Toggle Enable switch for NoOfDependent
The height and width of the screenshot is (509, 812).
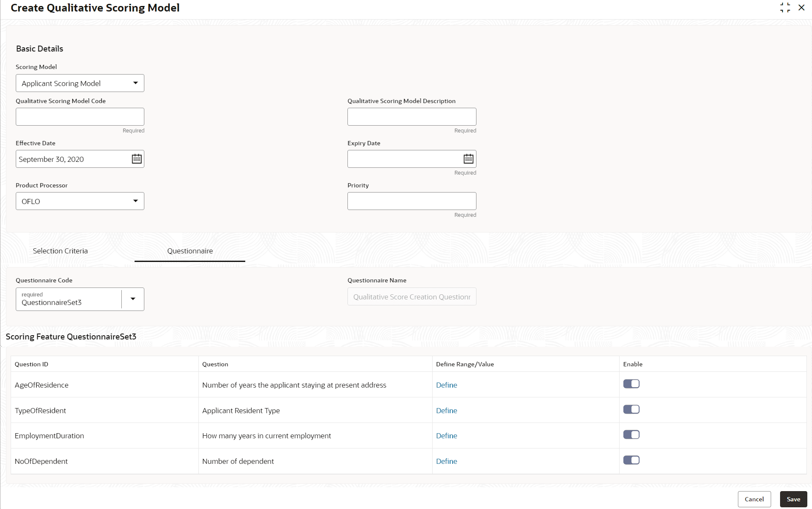click(631, 460)
